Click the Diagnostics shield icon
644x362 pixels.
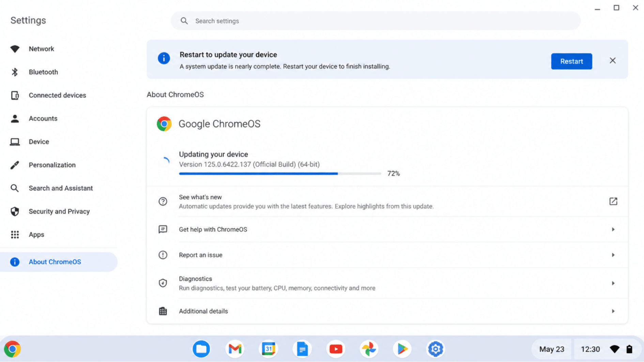click(x=163, y=283)
